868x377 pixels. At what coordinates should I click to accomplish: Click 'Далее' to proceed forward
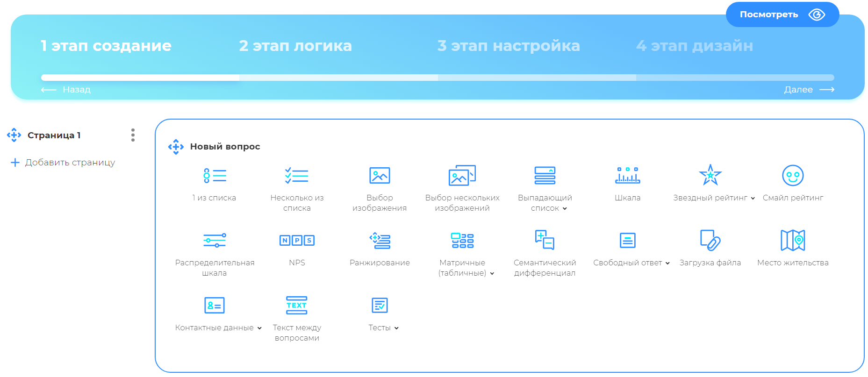click(x=809, y=90)
